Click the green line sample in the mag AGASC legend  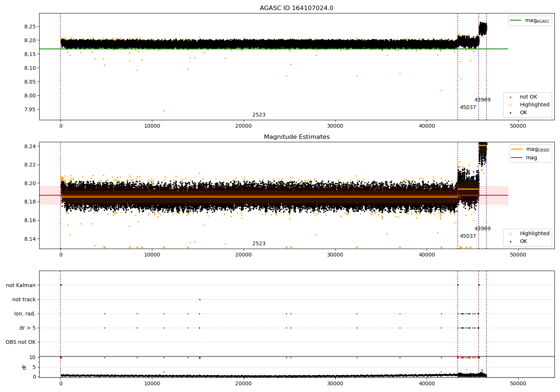pyautogui.click(x=516, y=21)
